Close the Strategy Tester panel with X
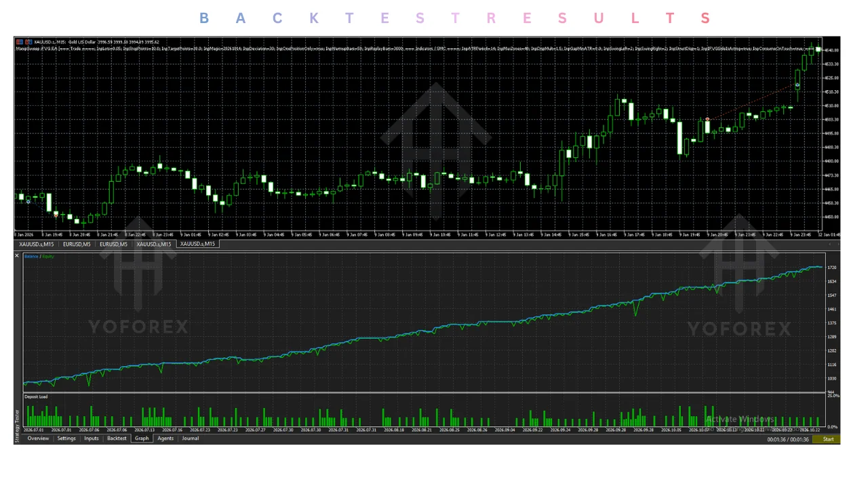 tap(18, 256)
